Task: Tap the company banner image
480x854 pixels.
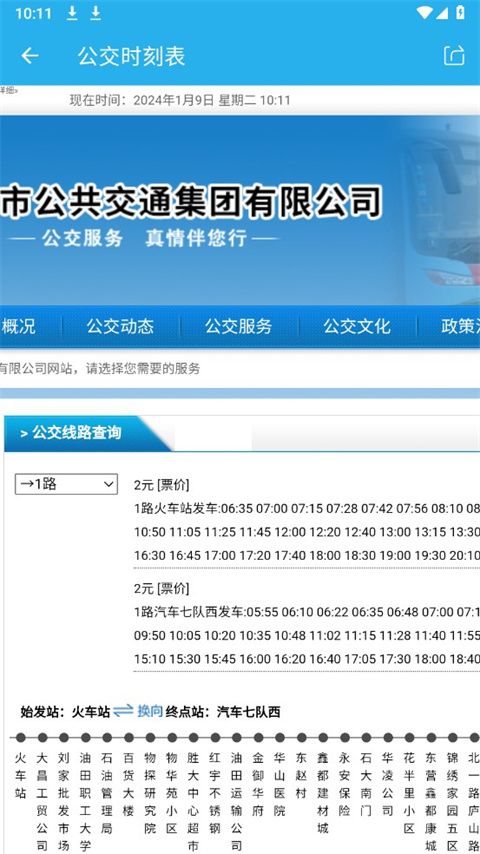Action: coord(240,210)
